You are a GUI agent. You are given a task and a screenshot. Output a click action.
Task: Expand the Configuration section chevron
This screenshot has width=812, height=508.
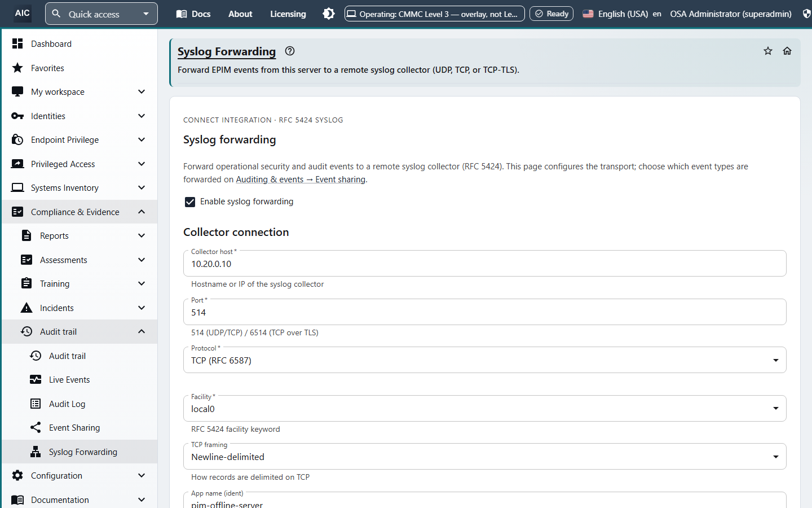tap(142, 475)
